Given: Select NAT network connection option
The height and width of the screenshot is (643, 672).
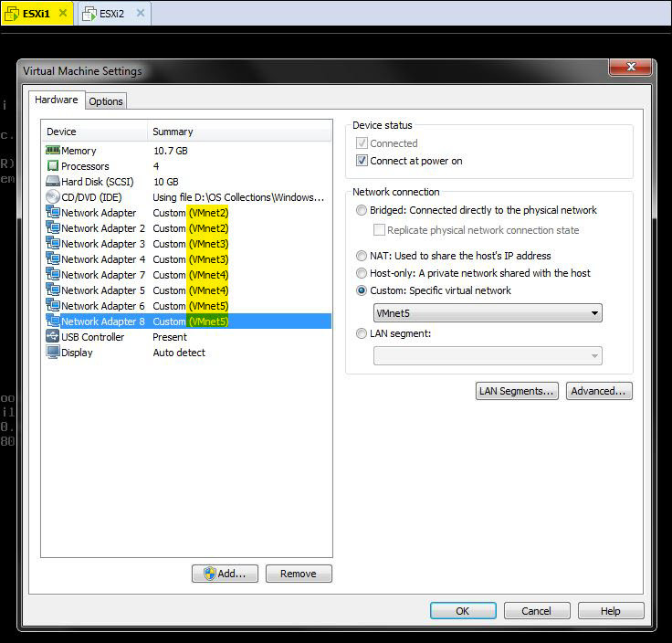Looking at the screenshot, I should pyautogui.click(x=362, y=256).
